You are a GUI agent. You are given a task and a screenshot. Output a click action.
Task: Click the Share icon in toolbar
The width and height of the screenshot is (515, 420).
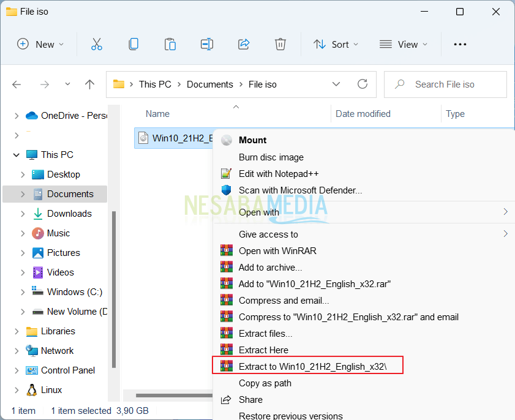pos(244,44)
